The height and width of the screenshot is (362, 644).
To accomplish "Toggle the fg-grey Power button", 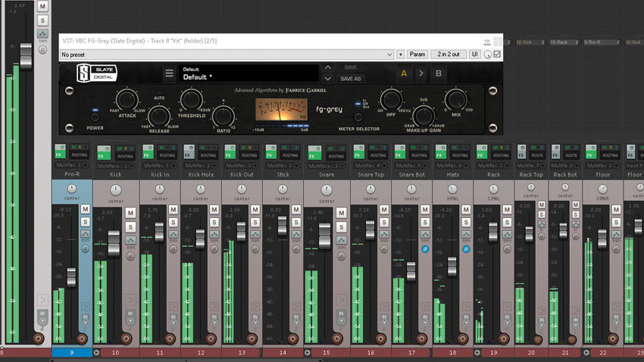I will coord(95,117).
